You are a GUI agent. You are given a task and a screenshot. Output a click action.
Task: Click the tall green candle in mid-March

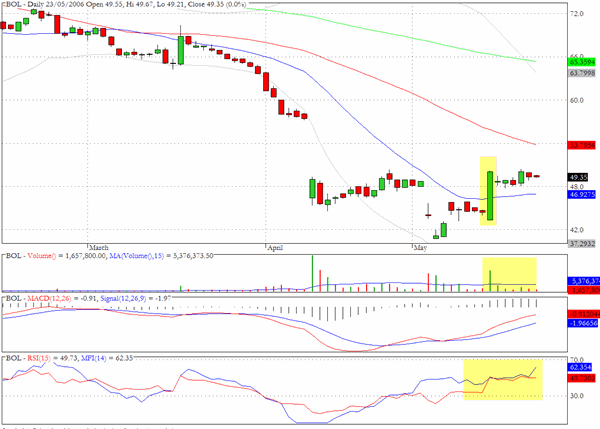(181, 50)
